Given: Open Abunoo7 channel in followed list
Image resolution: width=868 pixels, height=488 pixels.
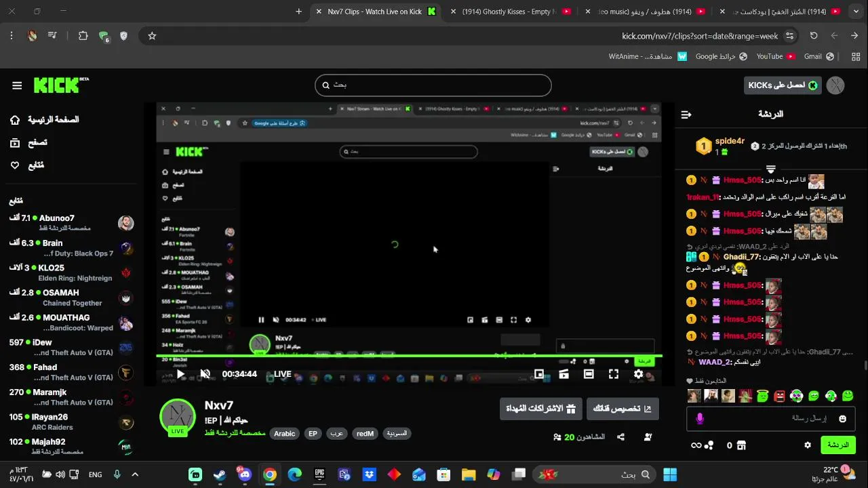Looking at the screenshot, I should coord(71,223).
